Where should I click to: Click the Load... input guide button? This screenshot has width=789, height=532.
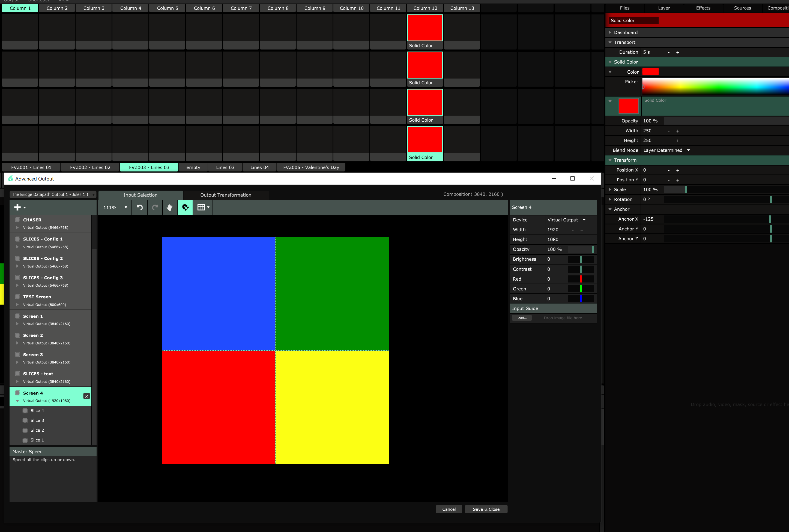522,318
